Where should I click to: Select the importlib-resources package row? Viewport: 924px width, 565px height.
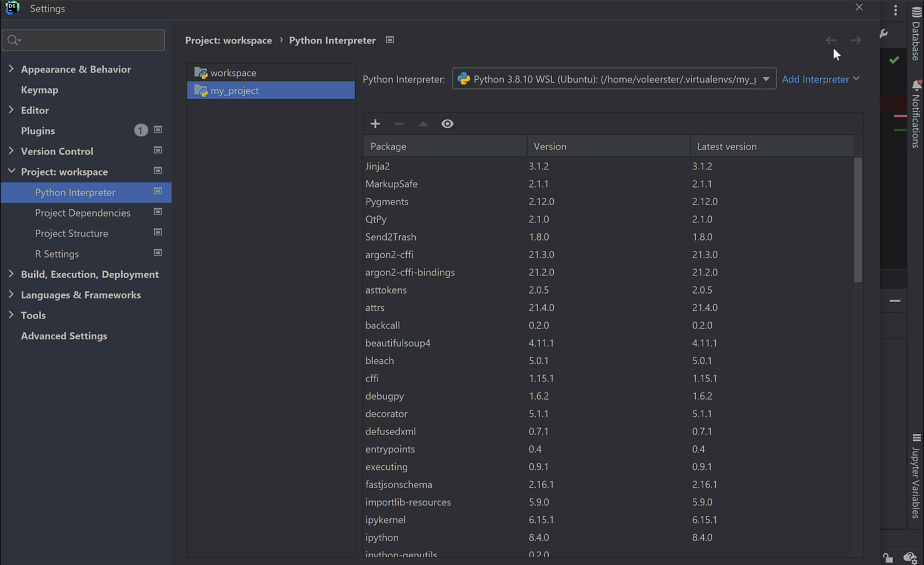(609, 502)
